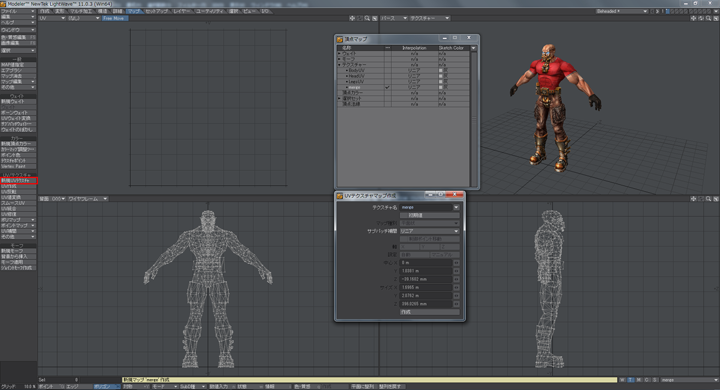
Task: Open the 編集 menu dropdown
Action: (18, 17)
